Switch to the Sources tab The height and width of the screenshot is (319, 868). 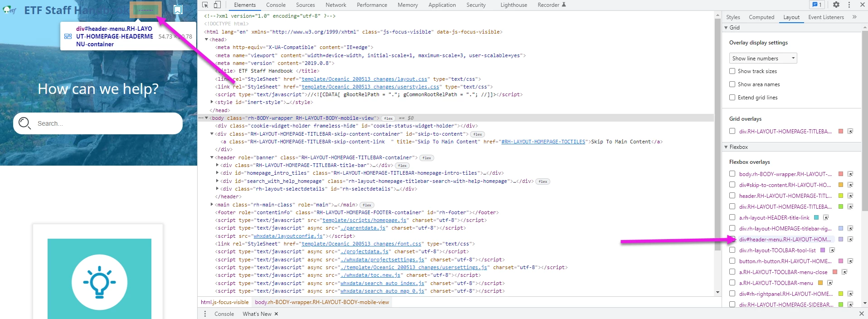click(305, 5)
